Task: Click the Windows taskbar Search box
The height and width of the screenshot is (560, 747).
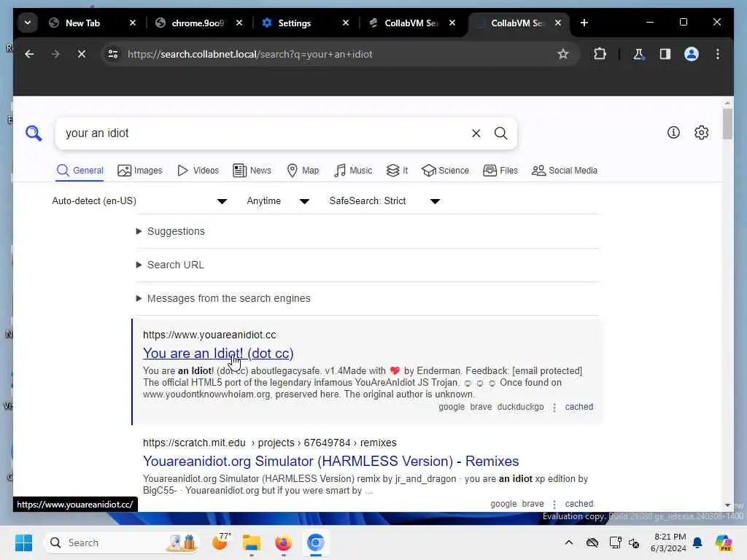Action: [123, 542]
